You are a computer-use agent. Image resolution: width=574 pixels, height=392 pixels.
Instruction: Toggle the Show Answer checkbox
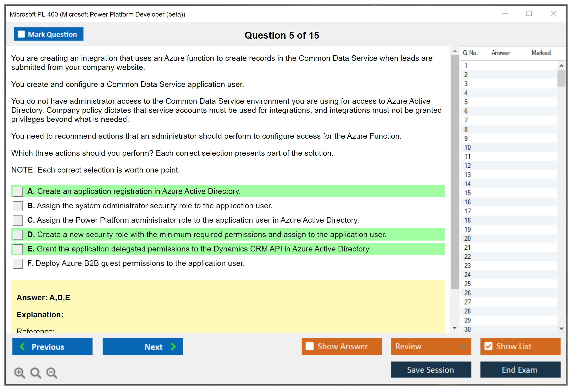click(310, 346)
